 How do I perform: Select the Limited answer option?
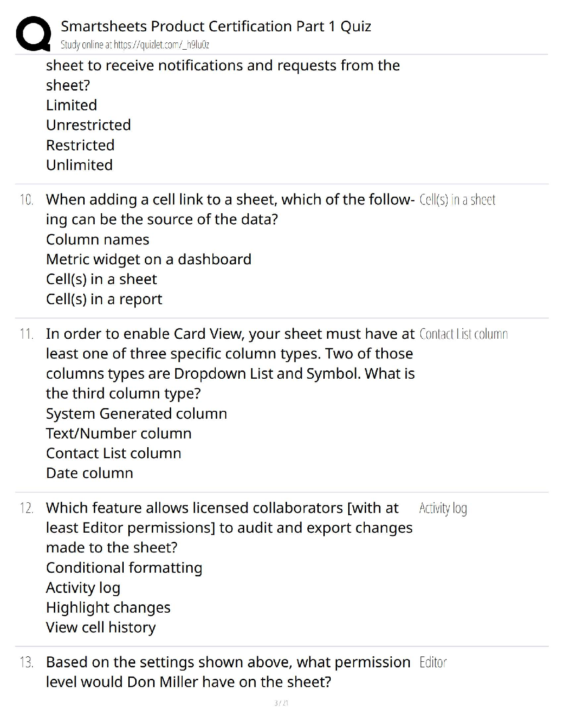pos(71,105)
